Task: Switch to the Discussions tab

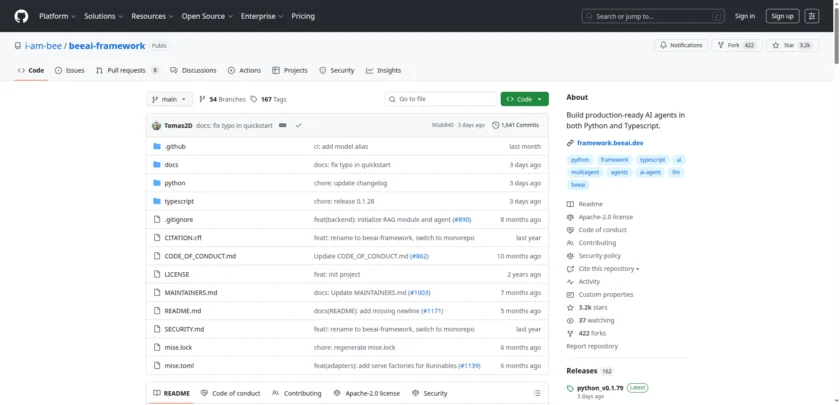Action: point(193,70)
